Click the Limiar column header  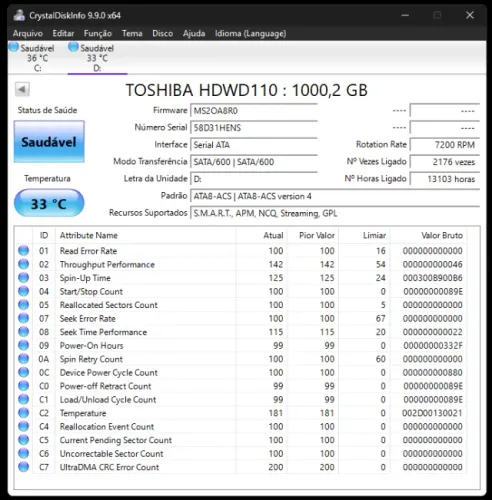point(364,235)
